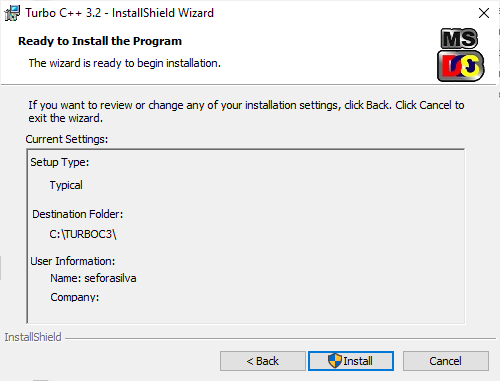Click the User Information: label

pos(73,261)
